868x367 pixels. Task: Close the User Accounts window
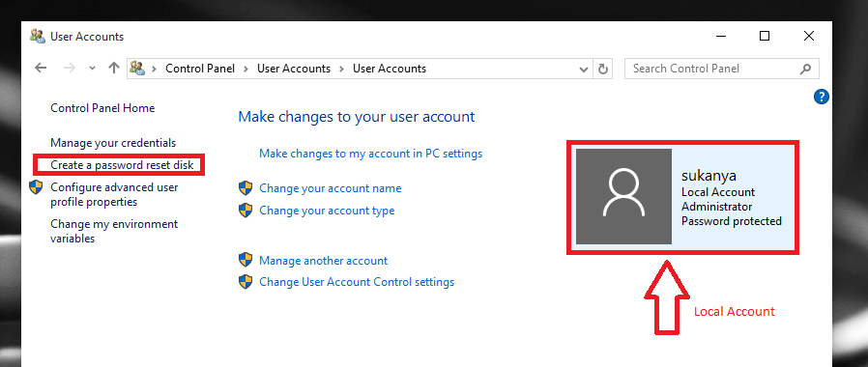coord(809,36)
